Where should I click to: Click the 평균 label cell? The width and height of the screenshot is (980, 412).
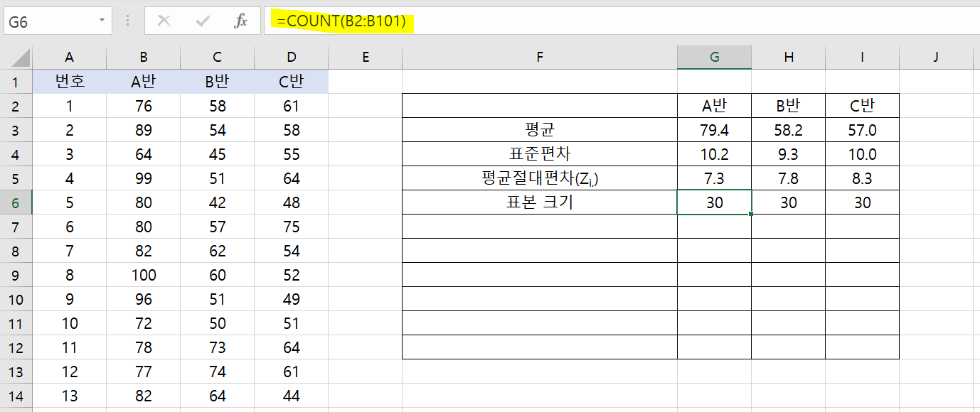pos(540,130)
